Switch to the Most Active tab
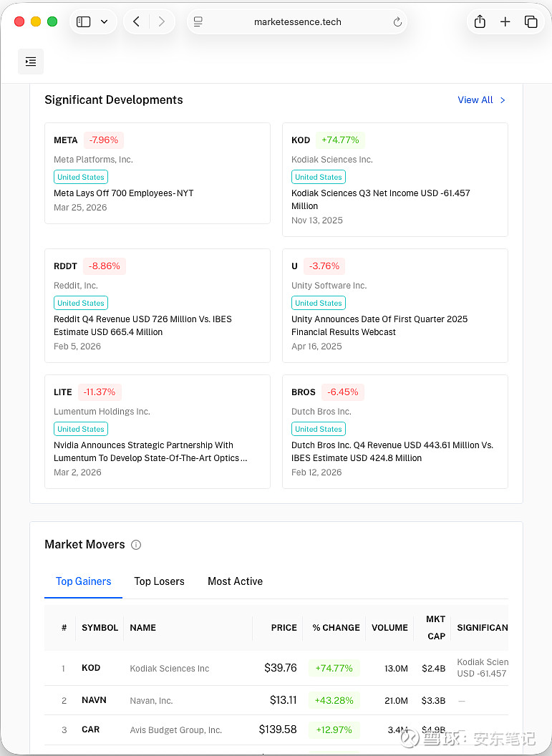The width and height of the screenshot is (552, 756). click(235, 581)
